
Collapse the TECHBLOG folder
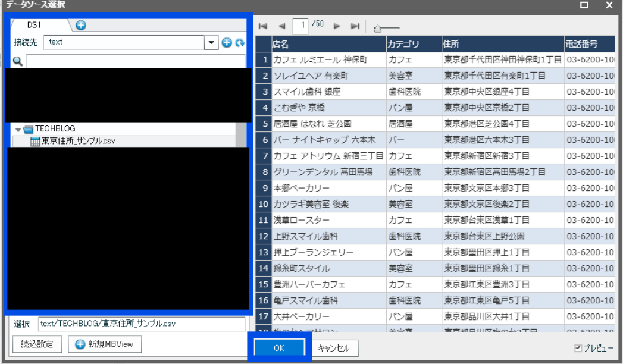[x=18, y=129]
